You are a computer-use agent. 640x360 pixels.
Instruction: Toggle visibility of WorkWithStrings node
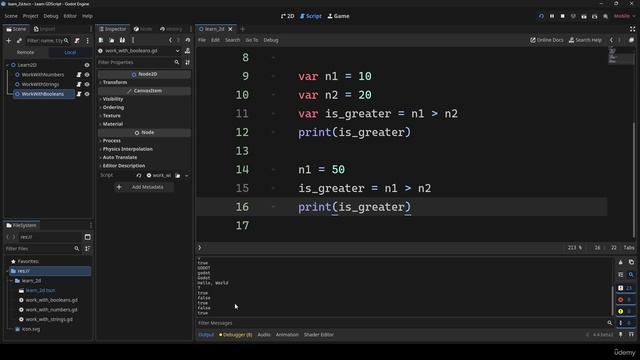point(87,84)
